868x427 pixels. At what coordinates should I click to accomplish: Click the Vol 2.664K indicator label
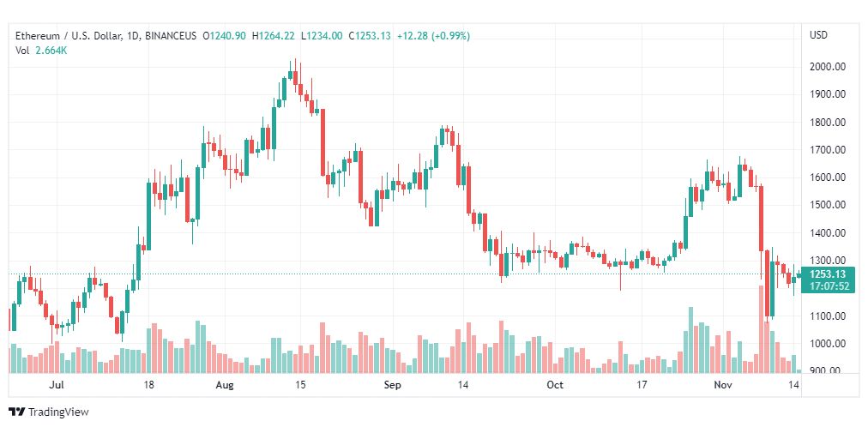41,51
